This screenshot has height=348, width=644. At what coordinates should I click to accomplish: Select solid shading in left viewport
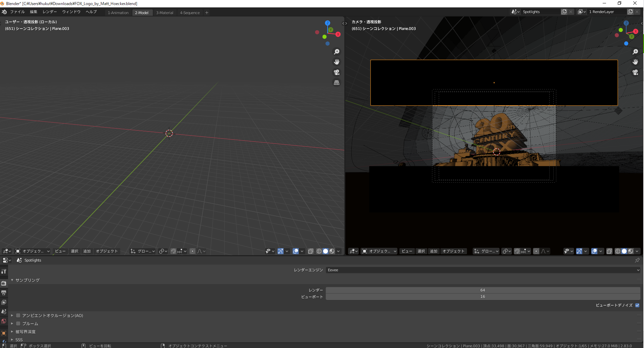[325, 251]
